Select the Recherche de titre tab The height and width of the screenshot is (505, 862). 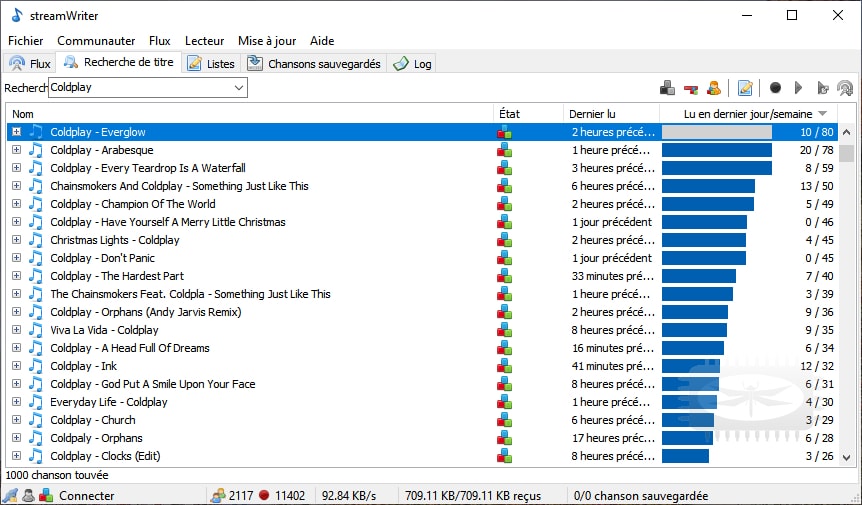pos(119,62)
